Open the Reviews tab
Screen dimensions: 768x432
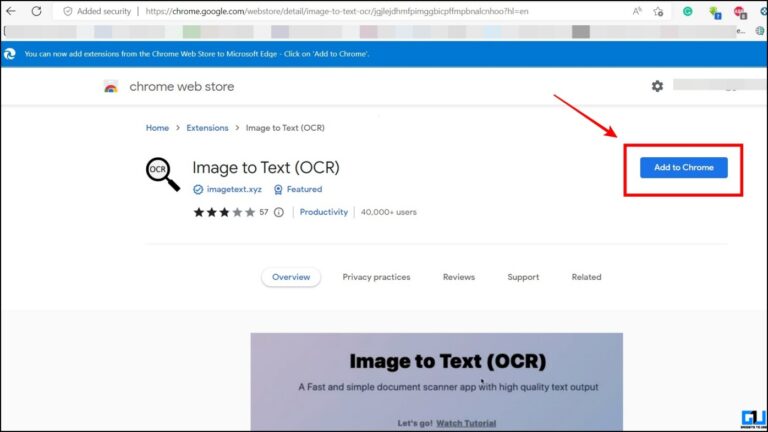459,277
